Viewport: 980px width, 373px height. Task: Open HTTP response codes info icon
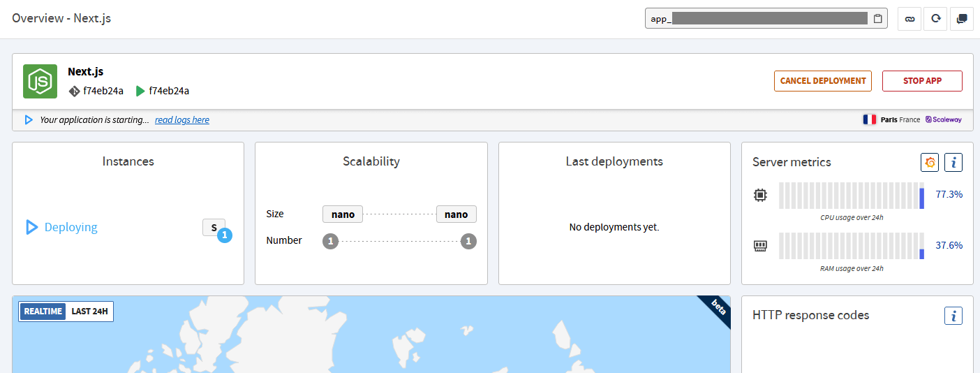pyautogui.click(x=953, y=315)
